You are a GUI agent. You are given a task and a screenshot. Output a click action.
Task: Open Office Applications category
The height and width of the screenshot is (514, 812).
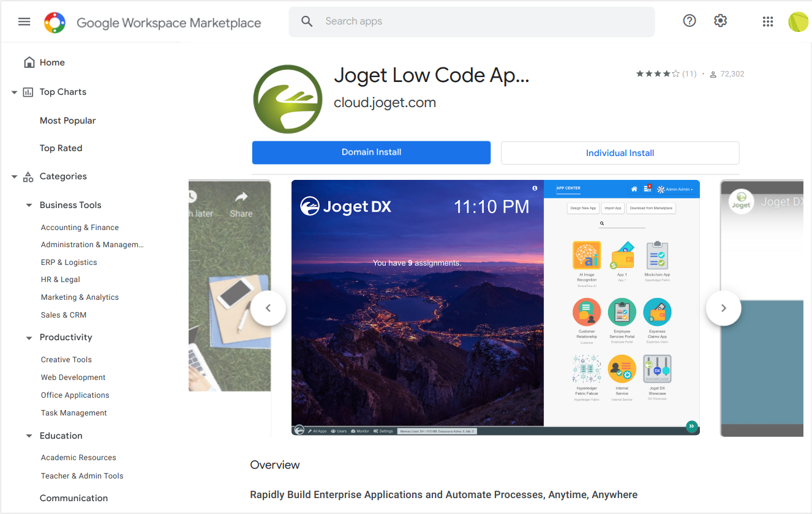point(75,395)
